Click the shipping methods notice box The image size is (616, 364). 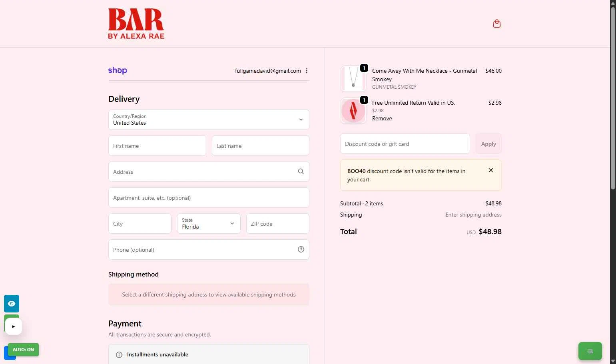pos(209,294)
